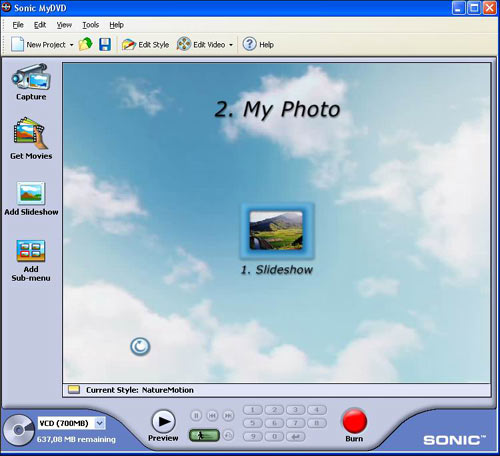Image resolution: width=500 pixels, height=456 pixels.
Task: Open the New Project dropdown arrow
Action: 71,45
